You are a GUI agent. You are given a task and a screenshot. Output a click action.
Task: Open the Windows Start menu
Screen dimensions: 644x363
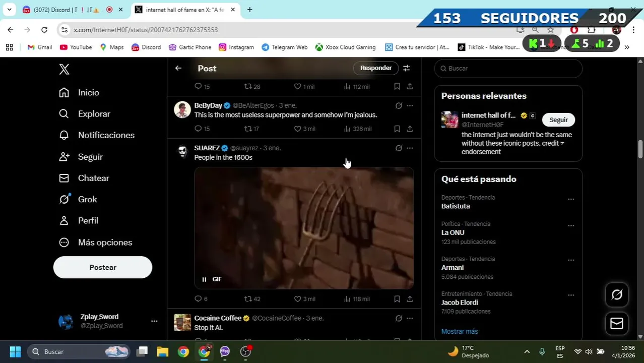point(15,351)
